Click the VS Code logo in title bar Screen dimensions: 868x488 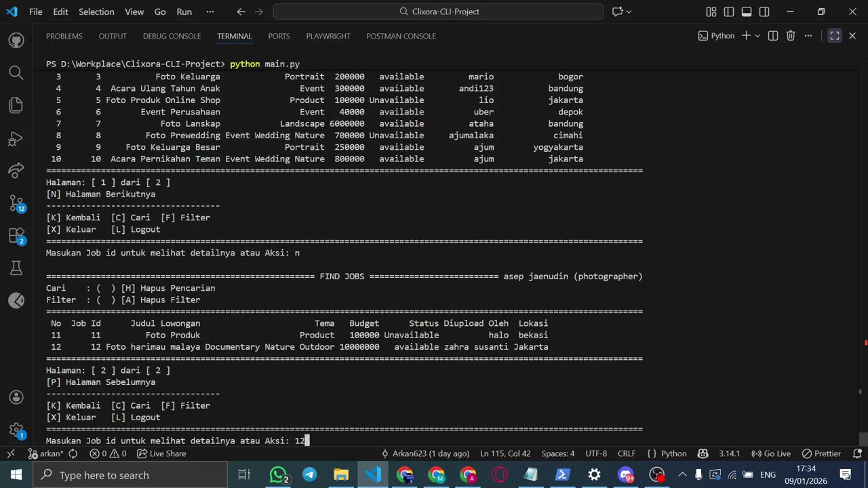pos(12,12)
